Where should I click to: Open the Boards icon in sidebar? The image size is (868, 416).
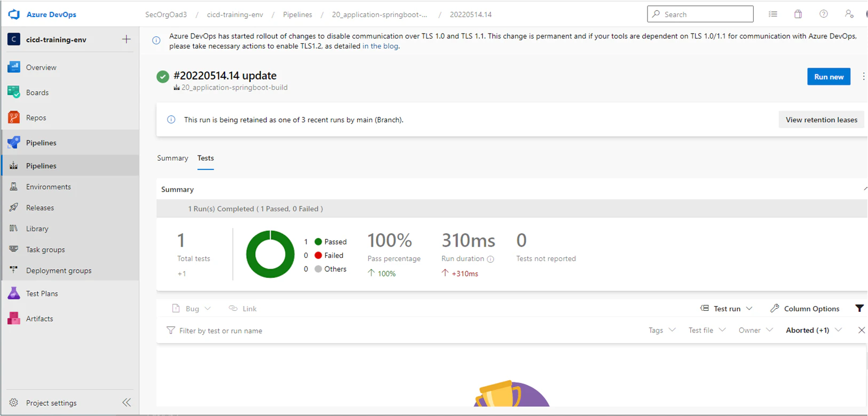[14, 92]
